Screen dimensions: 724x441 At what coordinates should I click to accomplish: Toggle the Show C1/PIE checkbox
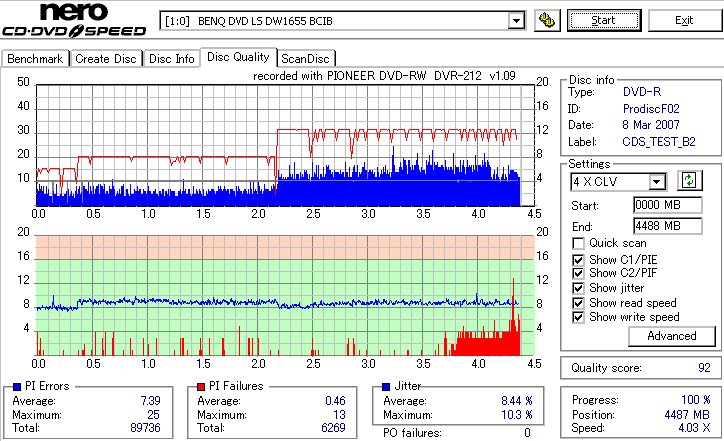(578, 260)
